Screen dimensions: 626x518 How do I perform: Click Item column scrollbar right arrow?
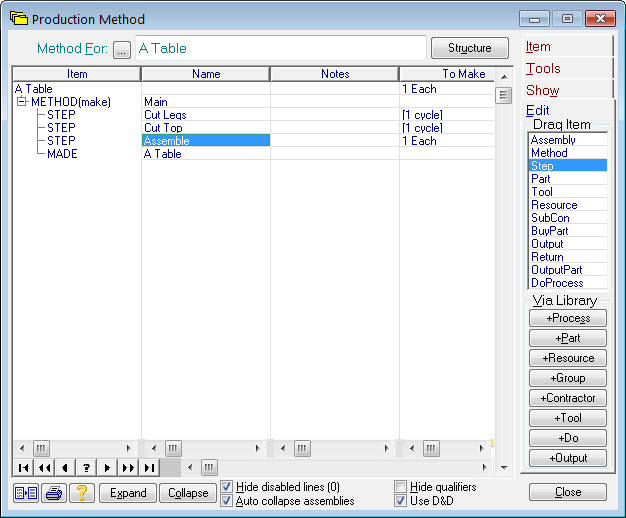pos(128,448)
